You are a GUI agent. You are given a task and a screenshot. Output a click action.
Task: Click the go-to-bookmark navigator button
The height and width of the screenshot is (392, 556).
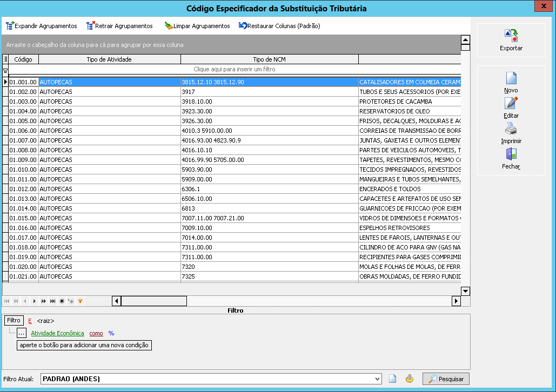pyautogui.click(x=71, y=301)
